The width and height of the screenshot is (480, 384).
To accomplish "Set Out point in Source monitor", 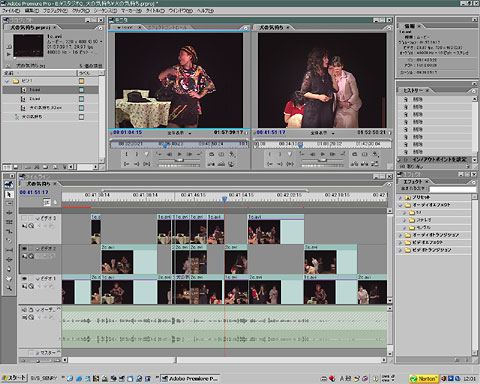I will 136,154.
